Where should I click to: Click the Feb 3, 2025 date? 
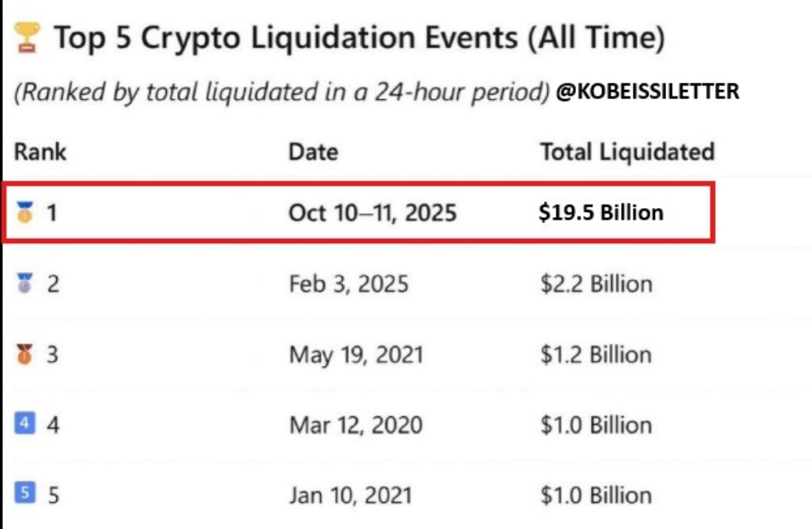(348, 284)
